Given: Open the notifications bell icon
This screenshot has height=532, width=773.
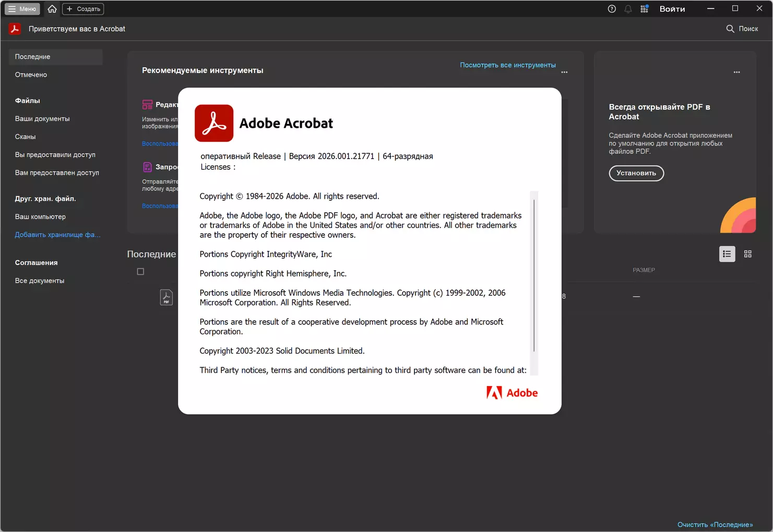Looking at the screenshot, I should (628, 9).
